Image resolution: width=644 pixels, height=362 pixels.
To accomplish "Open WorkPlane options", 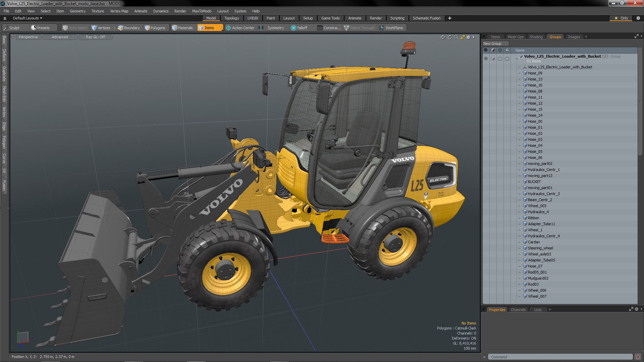I will 391,28.
